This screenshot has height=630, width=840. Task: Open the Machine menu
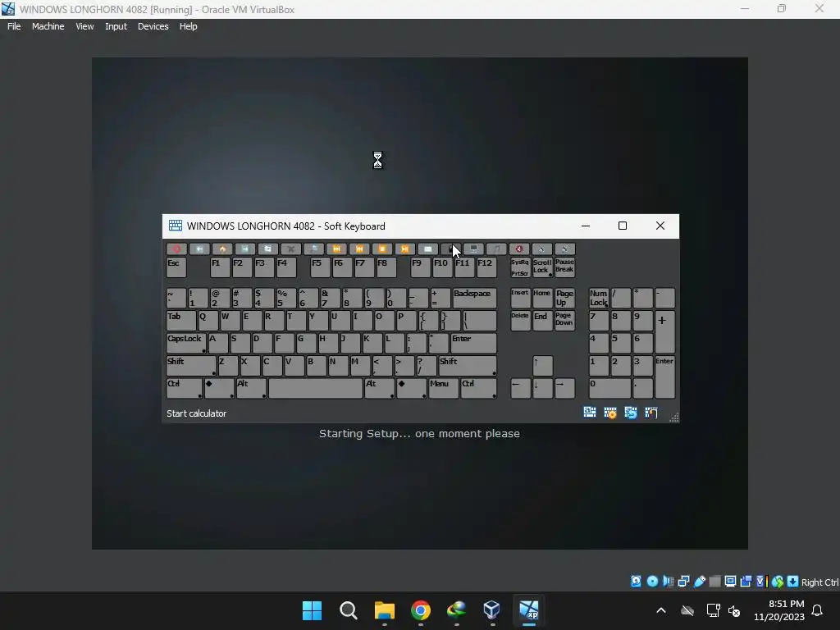[x=48, y=26]
